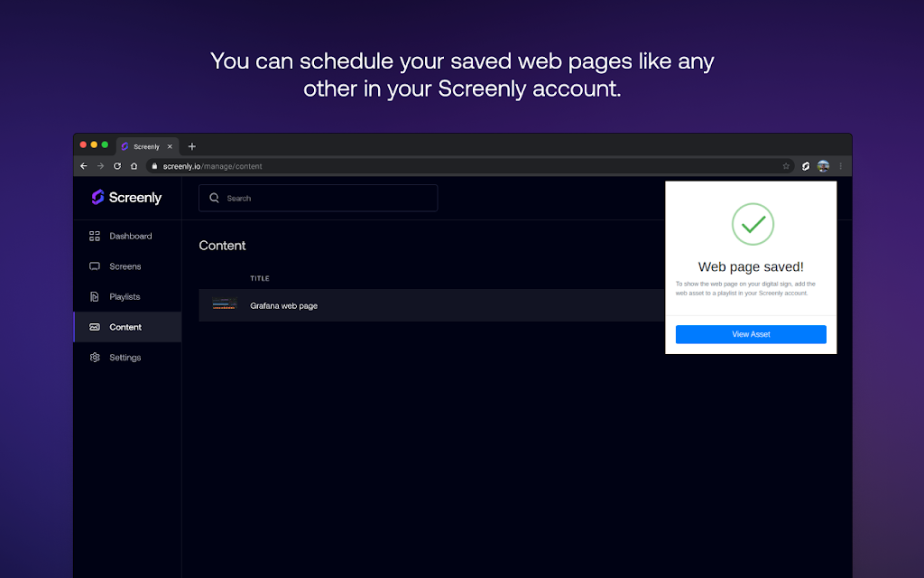
Task: Click the Screens monitor icon
Action: [x=94, y=266]
